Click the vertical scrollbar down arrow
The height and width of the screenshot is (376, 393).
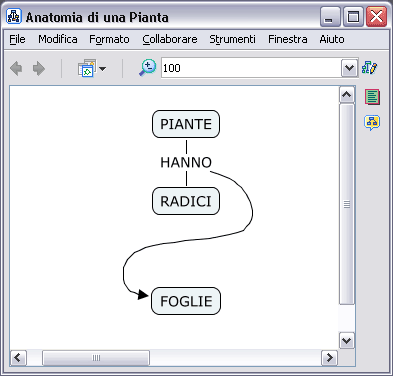(x=347, y=341)
